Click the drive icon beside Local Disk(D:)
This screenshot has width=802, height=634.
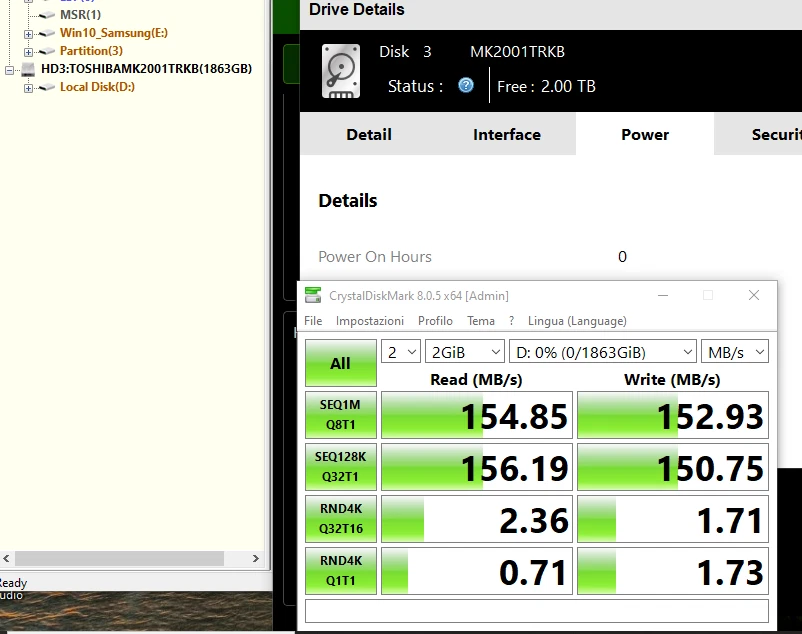pyautogui.click(x=45, y=86)
